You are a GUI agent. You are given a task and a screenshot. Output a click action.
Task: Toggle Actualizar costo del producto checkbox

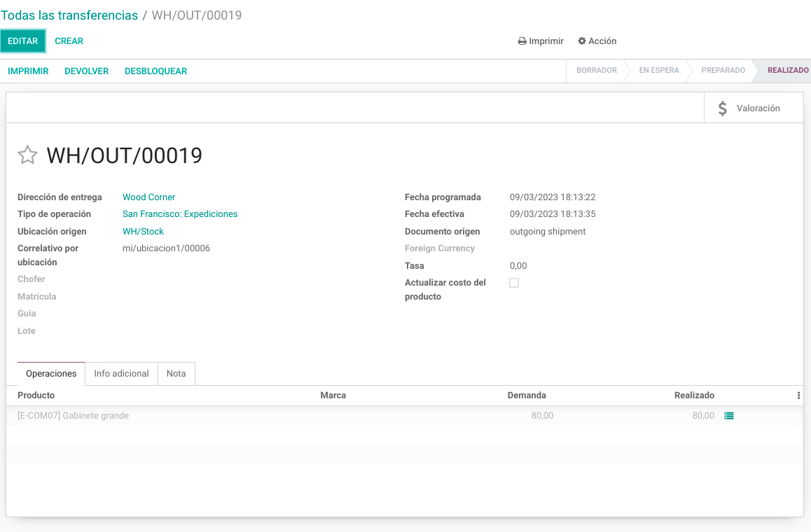pos(513,283)
